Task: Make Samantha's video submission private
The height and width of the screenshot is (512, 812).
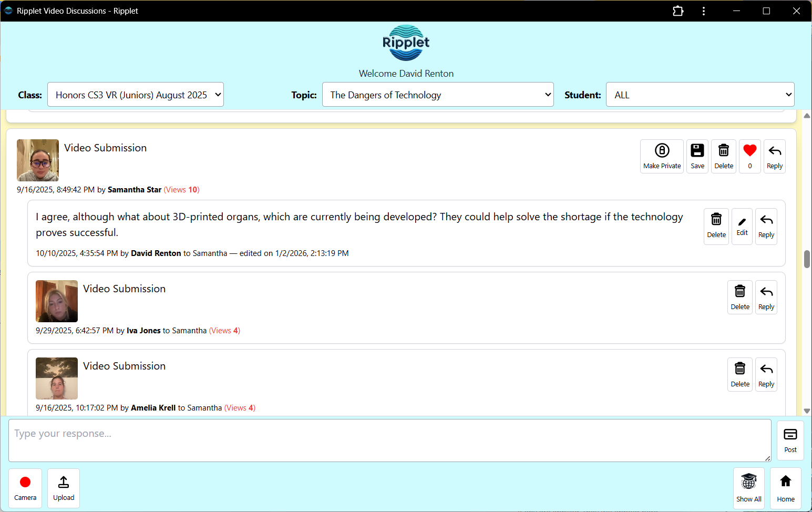Action: pos(662,156)
